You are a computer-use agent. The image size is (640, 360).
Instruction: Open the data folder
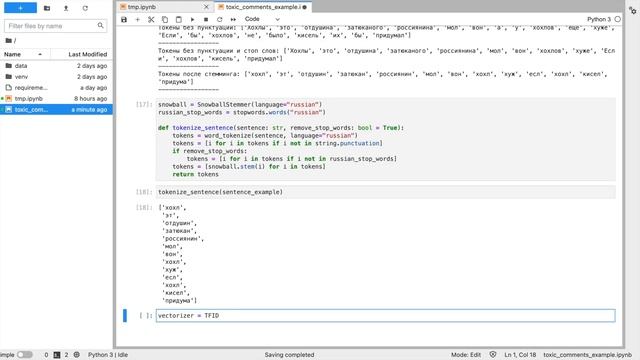56,66
